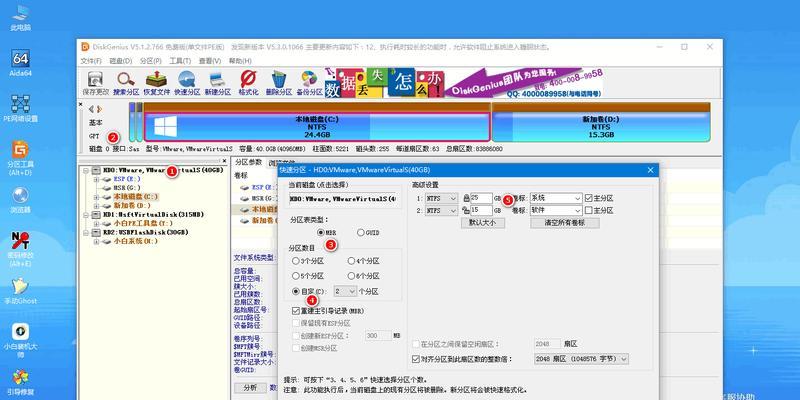Image resolution: width=800 pixels, height=400 pixels.
Task: Click the unlock icon beside partition 2 size
Action: (466, 210)
